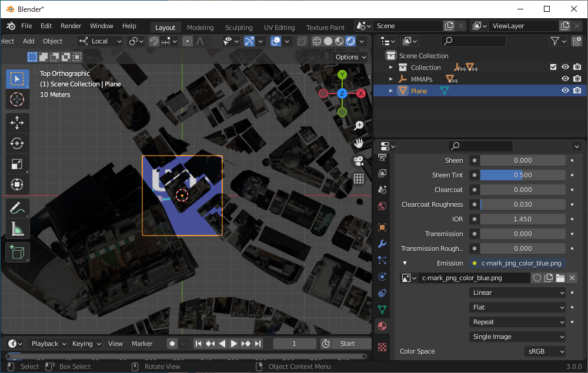Click the zoom view magnifier icon
588x373 pixels.
click(359, 126)
